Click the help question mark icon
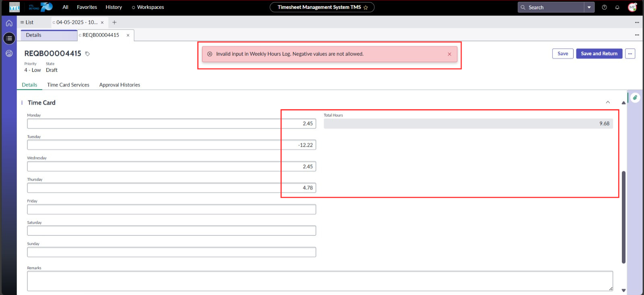644x295 pixels. click(604, 7)
